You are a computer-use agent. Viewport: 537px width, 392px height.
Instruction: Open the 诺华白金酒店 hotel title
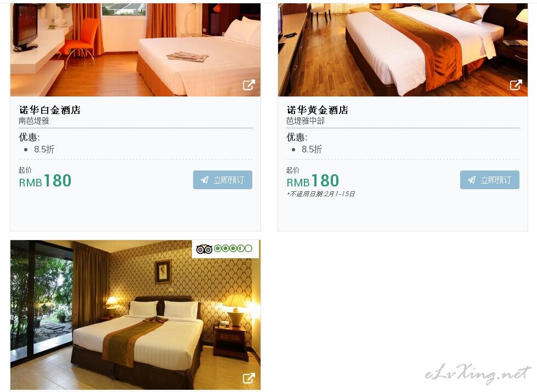(50, 110)
